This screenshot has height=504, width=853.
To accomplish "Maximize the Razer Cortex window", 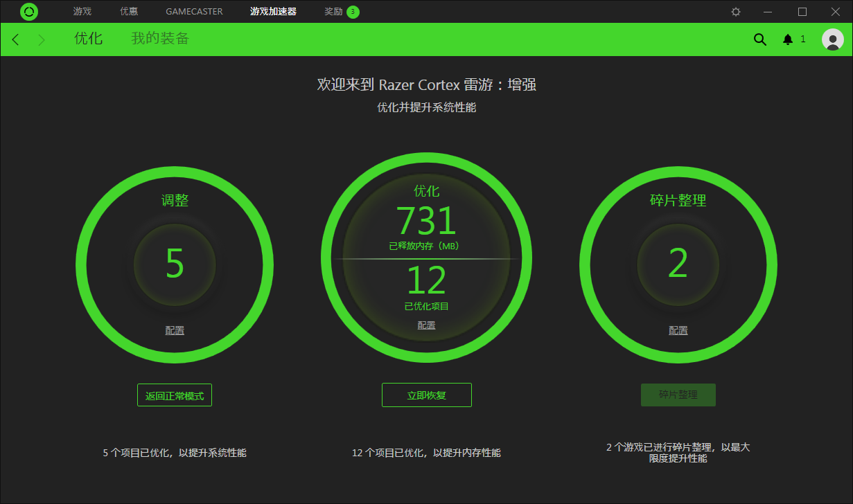I will 802,12.
